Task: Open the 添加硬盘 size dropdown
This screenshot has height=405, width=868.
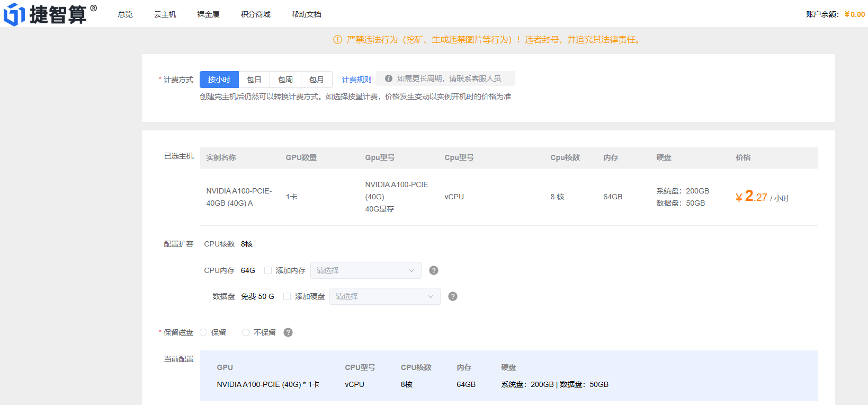Action: tap(384, 296)
